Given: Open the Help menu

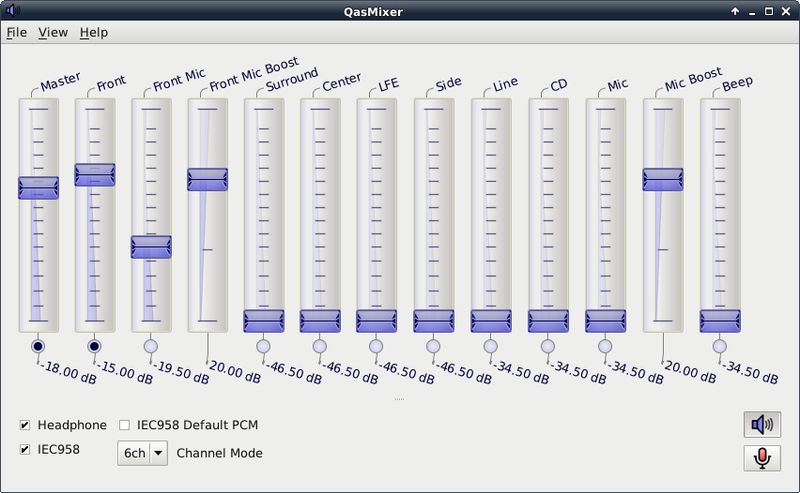Looking at the screenshot, I should [94, 33].
